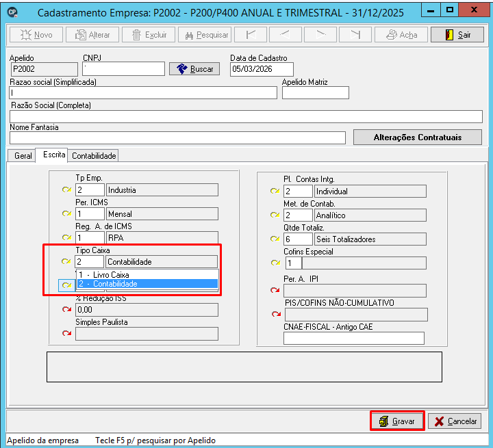Viewport: 493px width, 448px height.
Task: Click the Excluir toolbar button
Action: (149, 35)
